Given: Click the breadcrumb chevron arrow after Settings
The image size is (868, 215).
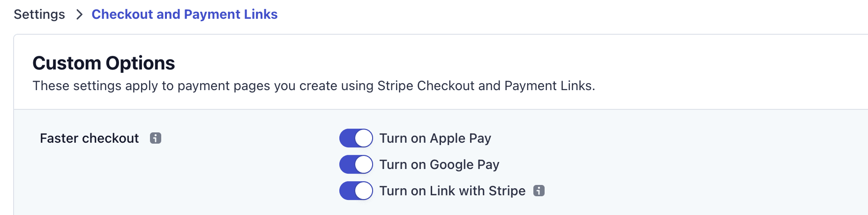Looking at the screenshot, I should 79,15.
